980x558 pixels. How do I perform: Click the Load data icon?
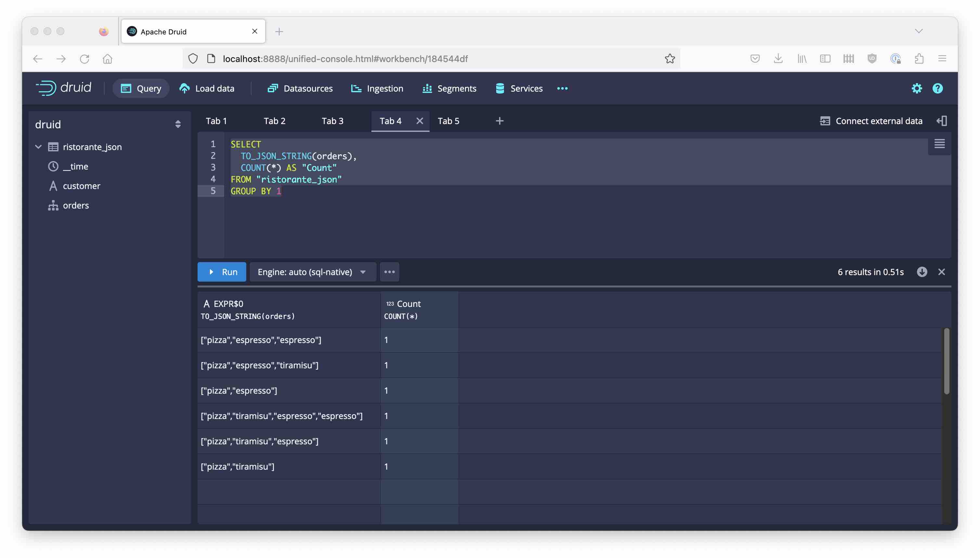185,88
